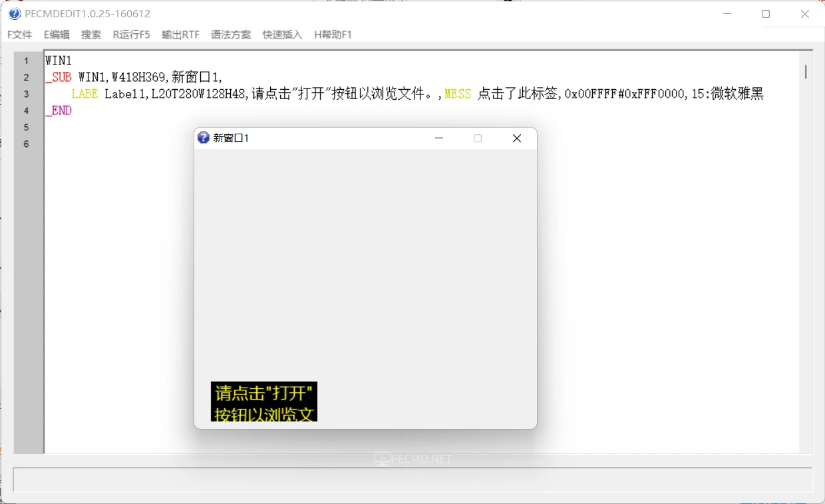
Task: Close the 新窗口1 window
Action: click(x=516, y=138)
